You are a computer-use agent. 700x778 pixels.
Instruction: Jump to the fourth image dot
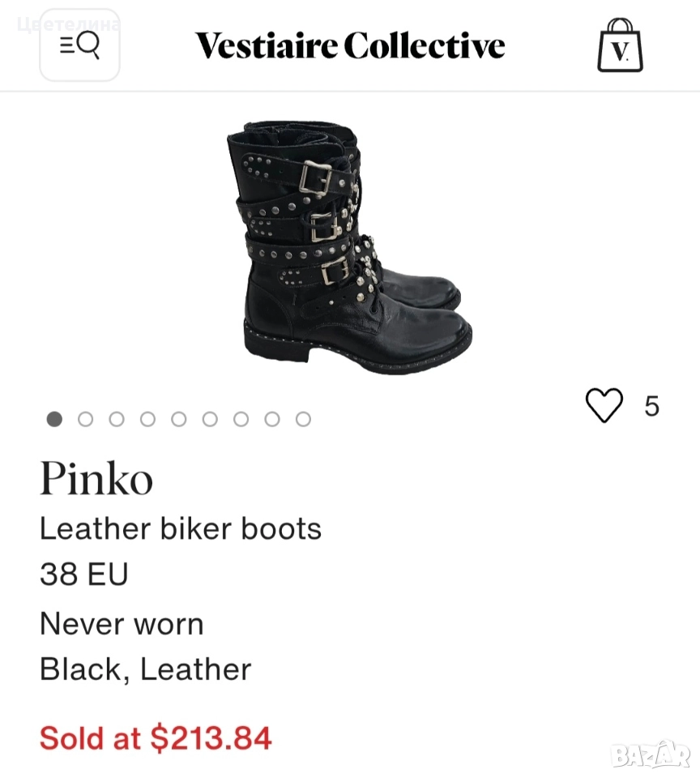click(x=147, y=419)
